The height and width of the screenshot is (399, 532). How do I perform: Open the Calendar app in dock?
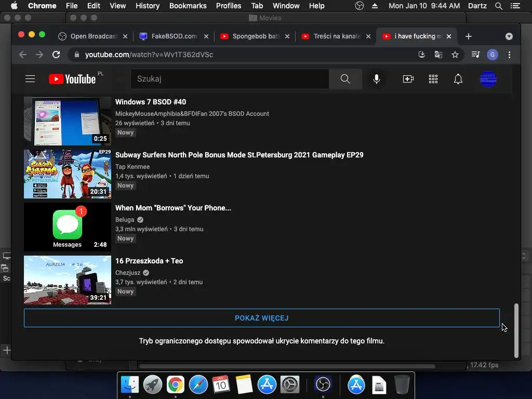[221, 385]
